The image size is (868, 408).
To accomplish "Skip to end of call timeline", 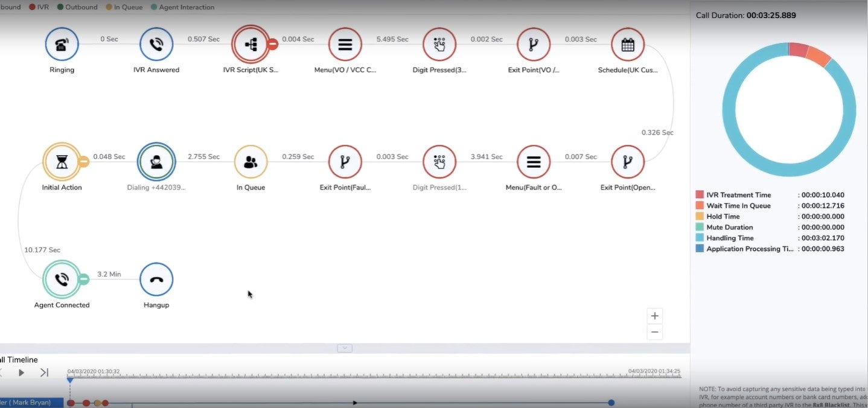I will (44, 372).
